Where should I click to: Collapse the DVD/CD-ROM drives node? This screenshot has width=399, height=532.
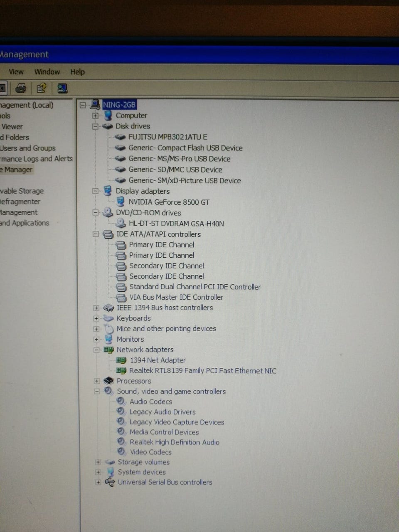(96, 212)
